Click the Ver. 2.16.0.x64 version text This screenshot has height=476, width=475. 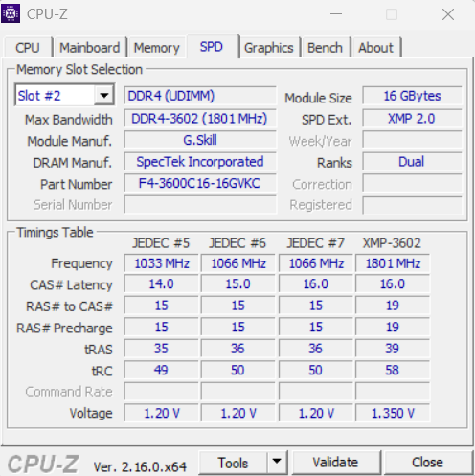pyautogui.click(x=140, y=466)
